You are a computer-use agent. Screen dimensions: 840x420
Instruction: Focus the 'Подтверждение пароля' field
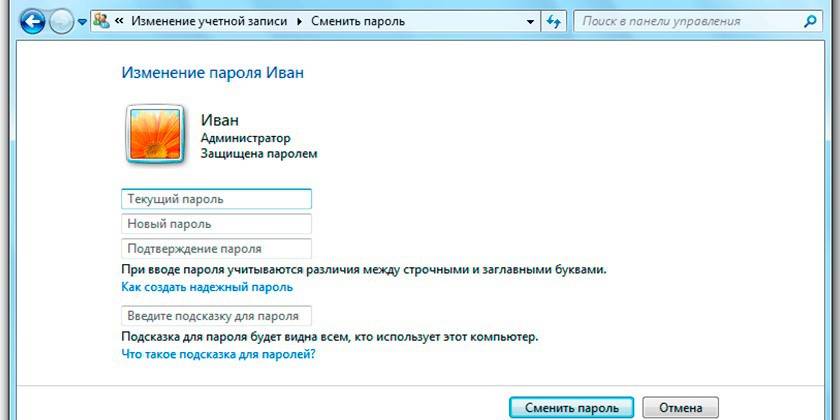(x=216, y=249)
